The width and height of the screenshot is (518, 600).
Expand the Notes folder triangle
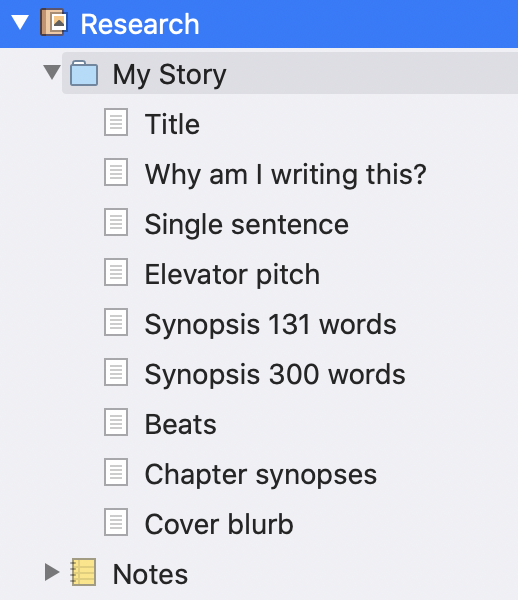pyautogui.click(x=52, y=572)
